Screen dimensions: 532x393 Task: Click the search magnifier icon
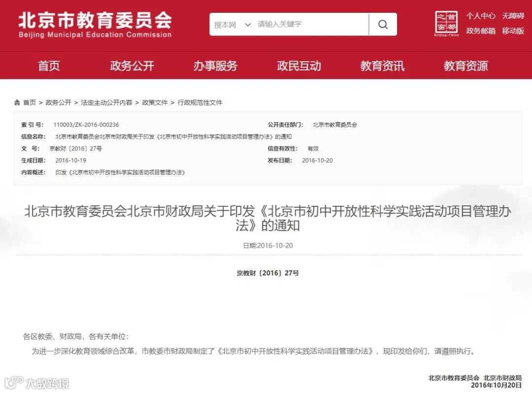[x=383, y=25]
